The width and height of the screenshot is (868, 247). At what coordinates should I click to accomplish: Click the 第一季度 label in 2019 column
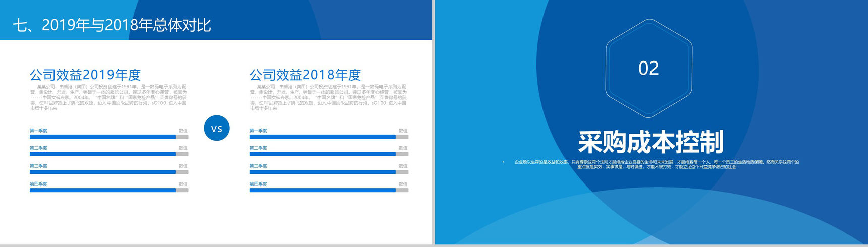pyautogui.click(x=39, y=131)
